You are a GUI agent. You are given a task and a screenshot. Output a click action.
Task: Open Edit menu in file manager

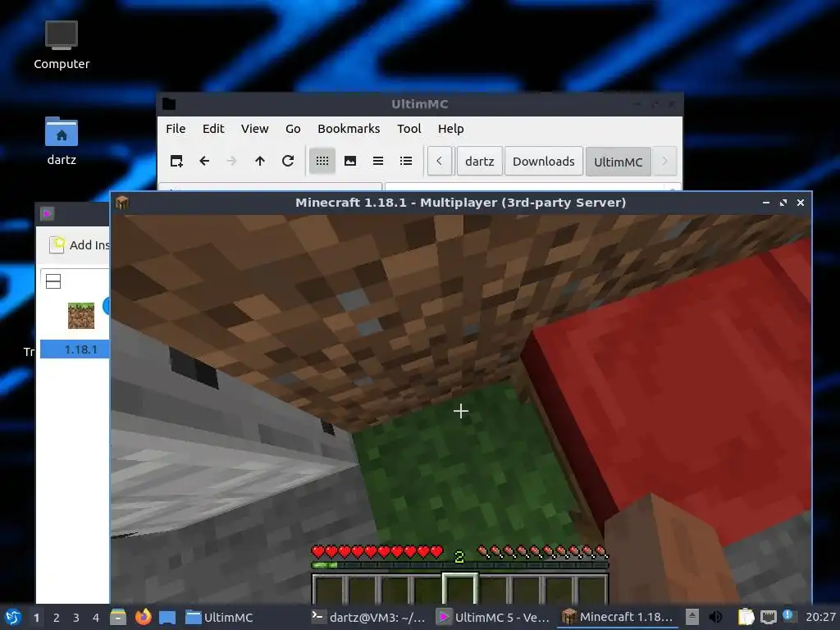(213, 129)
